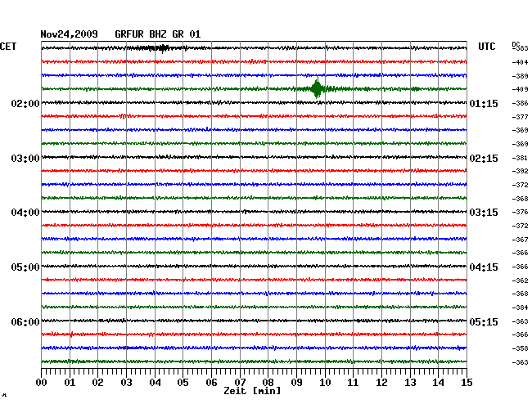Select the DC offset value -381
The image size is (532, 404).
(520, 158)
